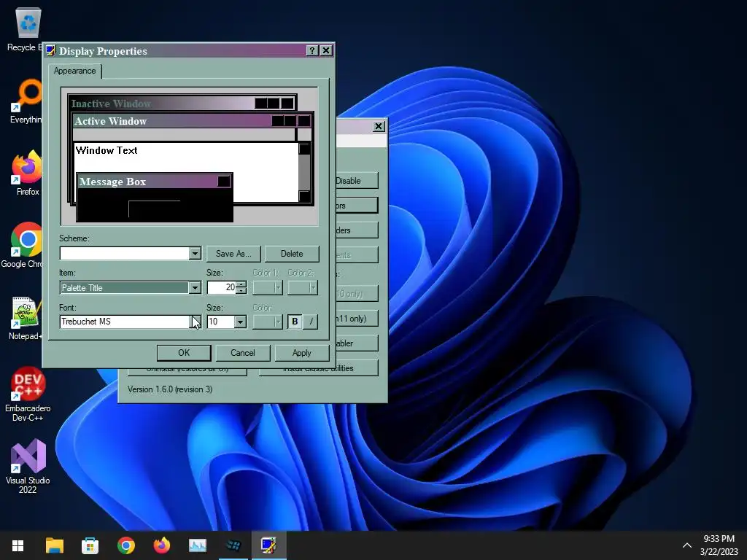Click the 'ders' button in background window
Screen dimensions: 747x560
coord(357,230)
